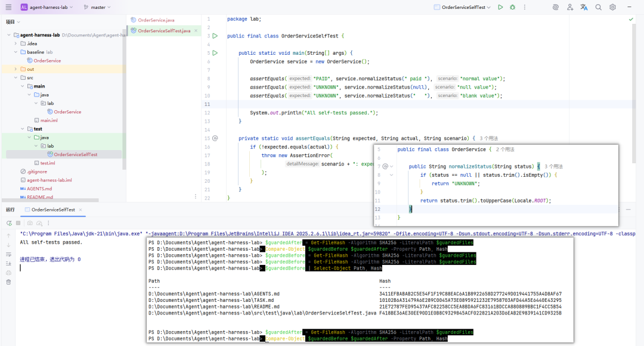The width and height of the screenshot is (644, 346).
Task: Open the 项目 view dropdown
Action: 13,21
